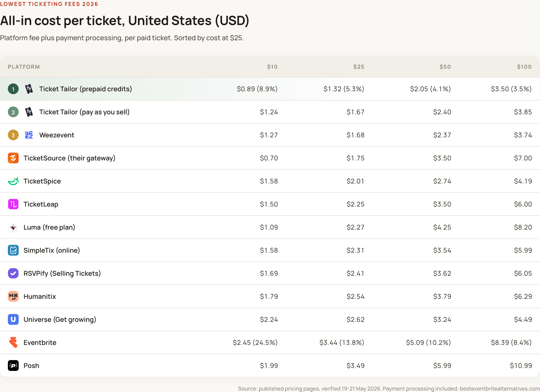Click the blue Universe U logo
Screen dimensions: 540x392
coord(13,319)
